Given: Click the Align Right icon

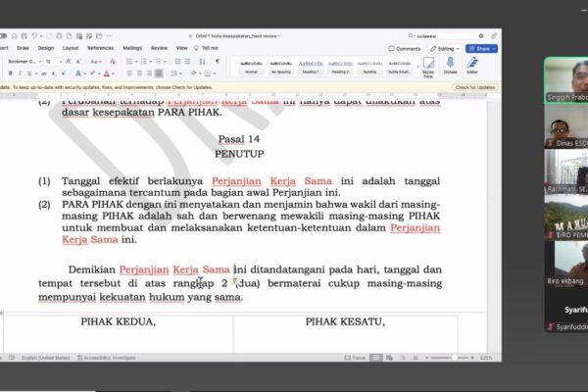Looking at the screenshot, I should [149, 73].
